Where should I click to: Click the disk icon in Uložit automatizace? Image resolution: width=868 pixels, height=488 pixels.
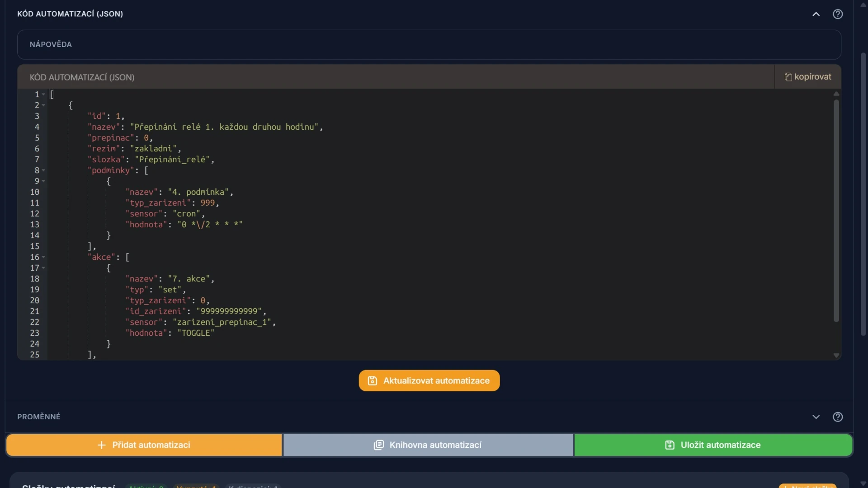670,445
